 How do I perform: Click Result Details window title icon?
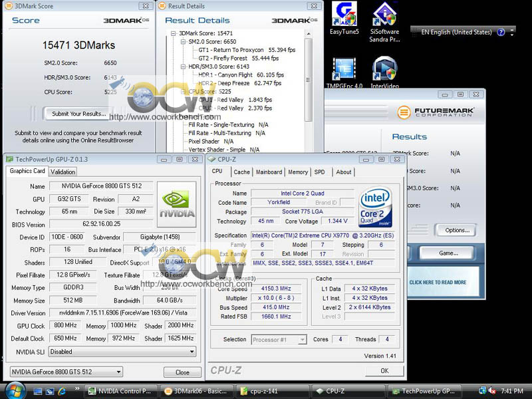click(x=162, y=6)
